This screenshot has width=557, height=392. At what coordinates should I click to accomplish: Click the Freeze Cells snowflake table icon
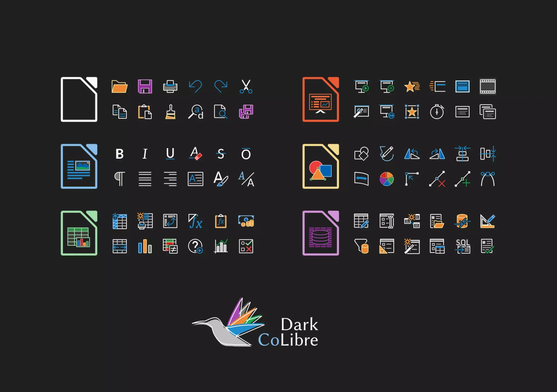tap(120, 221)
